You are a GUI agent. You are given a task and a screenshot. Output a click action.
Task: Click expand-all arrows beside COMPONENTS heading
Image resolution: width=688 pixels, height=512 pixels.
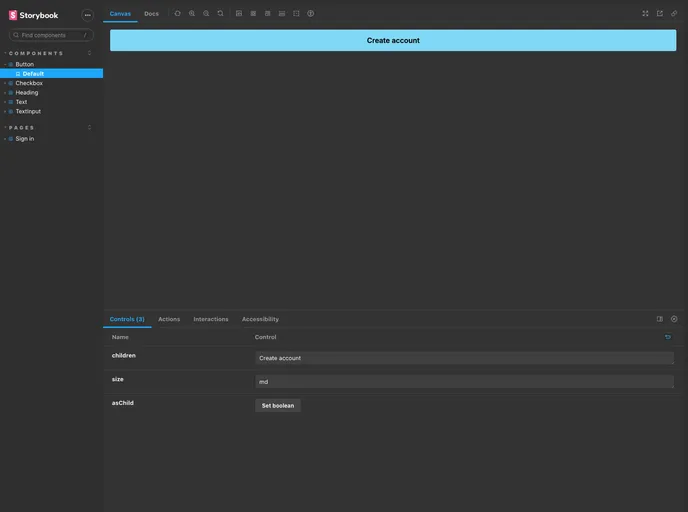point(90,53)
